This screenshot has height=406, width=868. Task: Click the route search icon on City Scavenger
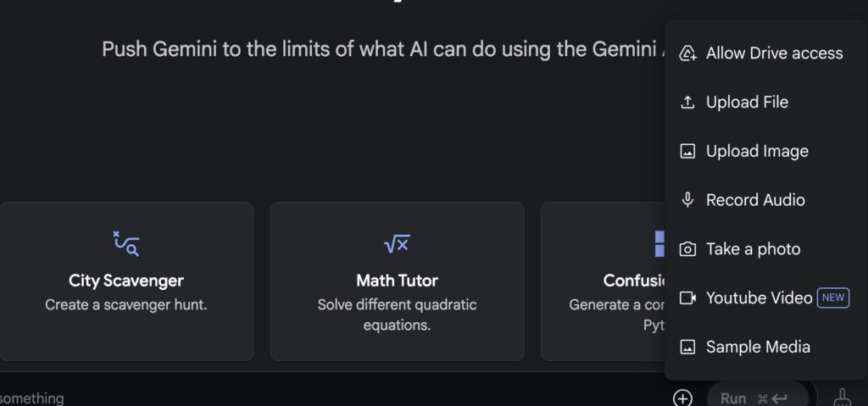pos(126,244)
